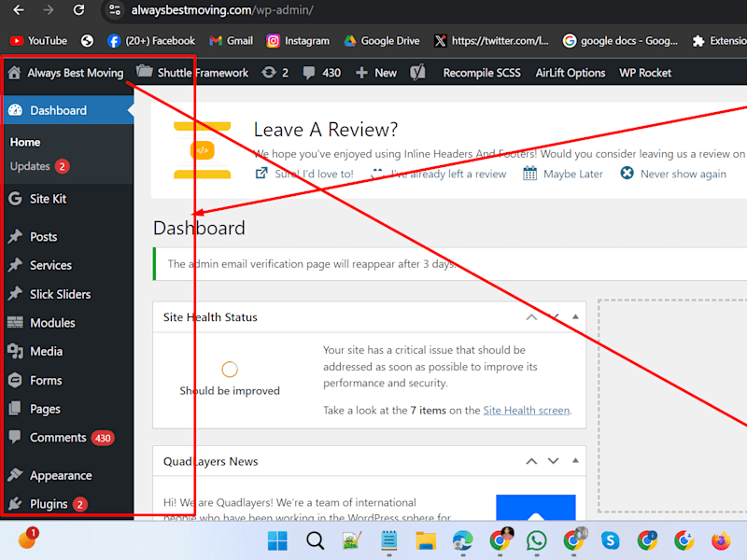Open WhatsApp from the taskbar
The width and height of the screenshot is (747, 560).
[536, 541]
